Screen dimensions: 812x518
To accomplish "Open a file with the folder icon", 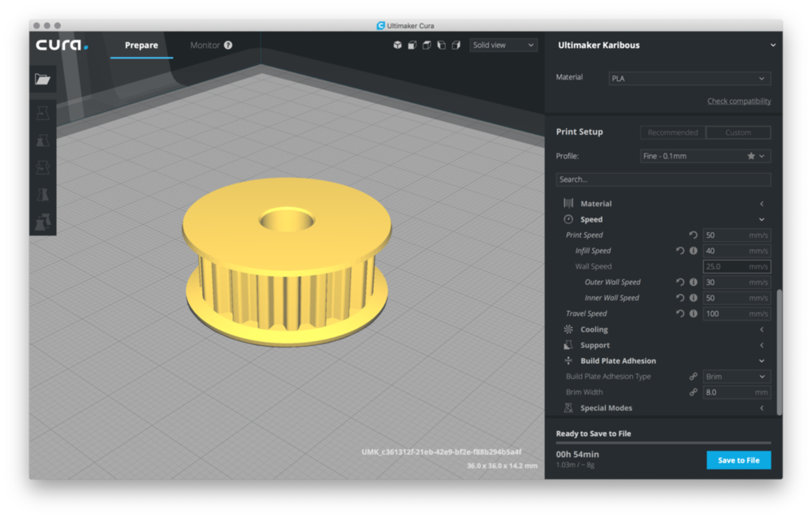I will pos(42,80).
